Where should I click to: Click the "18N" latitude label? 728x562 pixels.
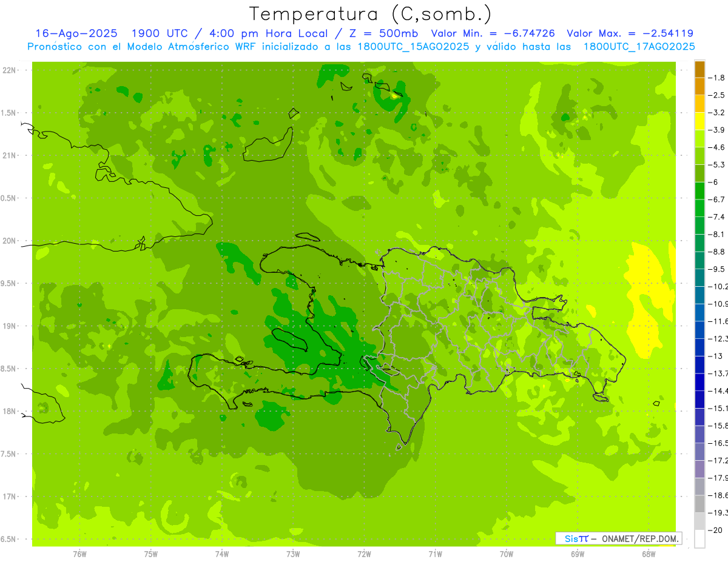[10, 412]
